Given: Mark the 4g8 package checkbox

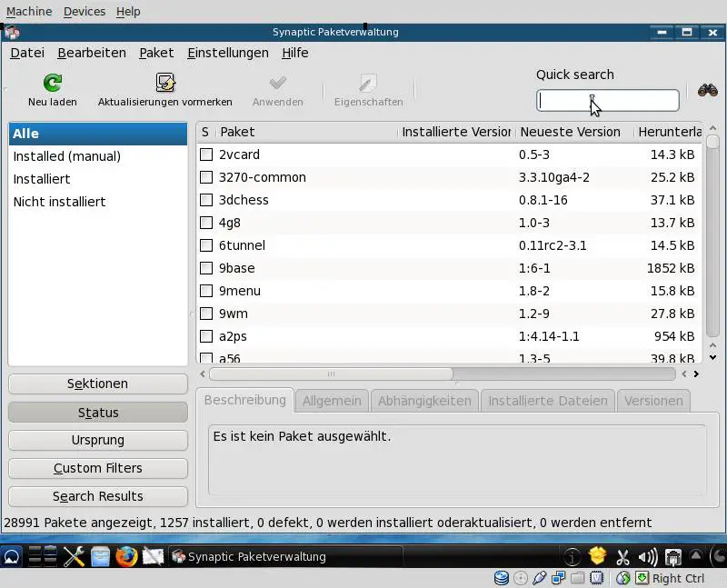Looking at the screenshot, I should point(206,223).
